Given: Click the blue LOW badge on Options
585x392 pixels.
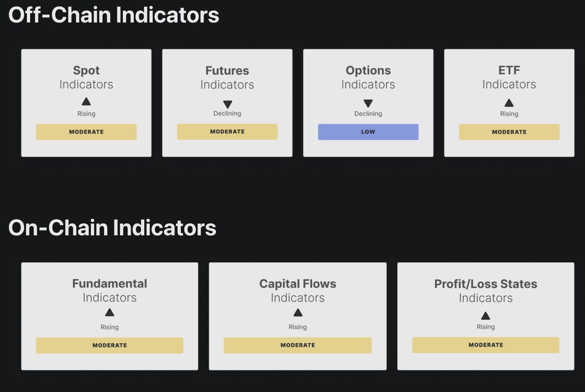Looking at the screenshot, I should (x=368, y=132).
